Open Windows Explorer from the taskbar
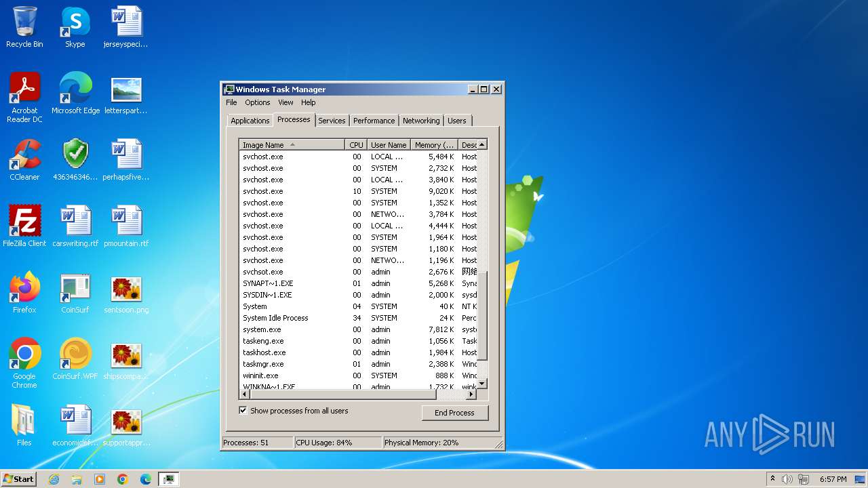Screen dimensions: 868x488 [x=77, y=479]
